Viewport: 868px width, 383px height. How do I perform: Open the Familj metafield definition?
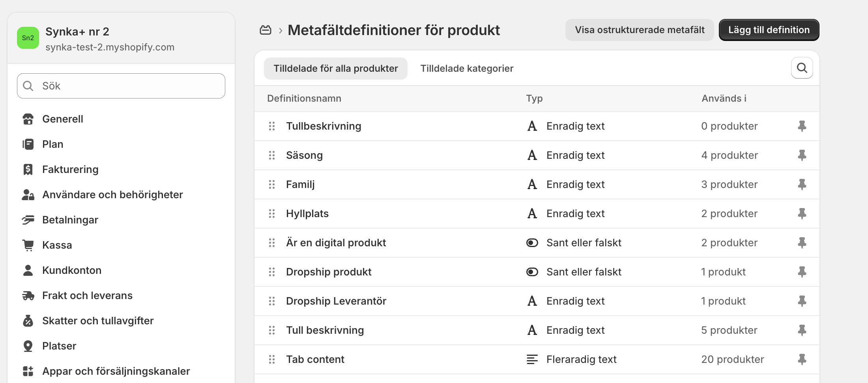[300, 184]
